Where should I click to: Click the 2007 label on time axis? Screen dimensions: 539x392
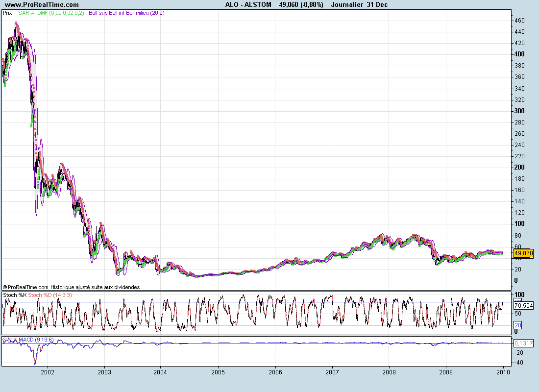coord(332,372)
